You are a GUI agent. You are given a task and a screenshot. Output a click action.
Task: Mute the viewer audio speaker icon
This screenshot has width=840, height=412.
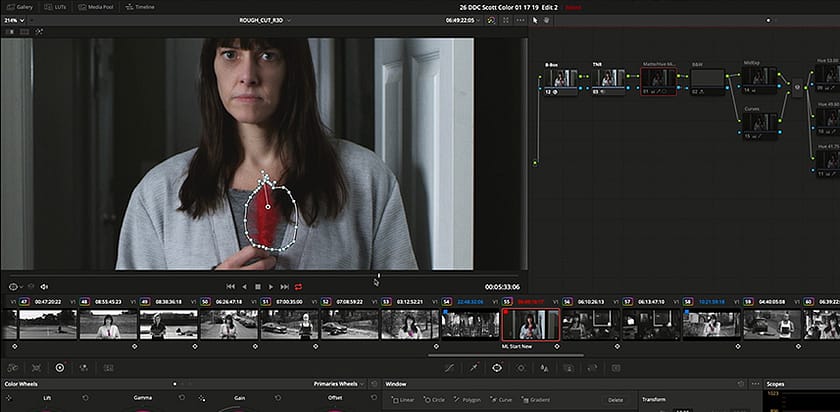point(44,287)
